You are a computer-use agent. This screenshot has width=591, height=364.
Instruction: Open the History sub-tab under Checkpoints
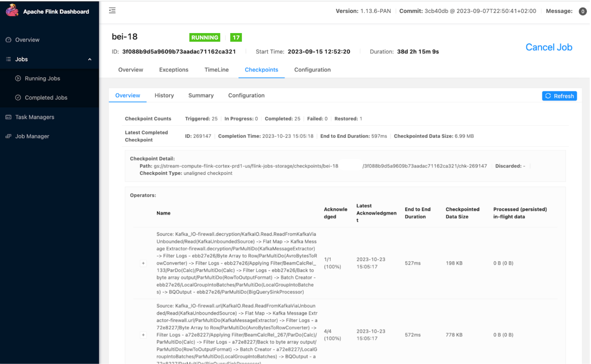(x=164, y=95)
